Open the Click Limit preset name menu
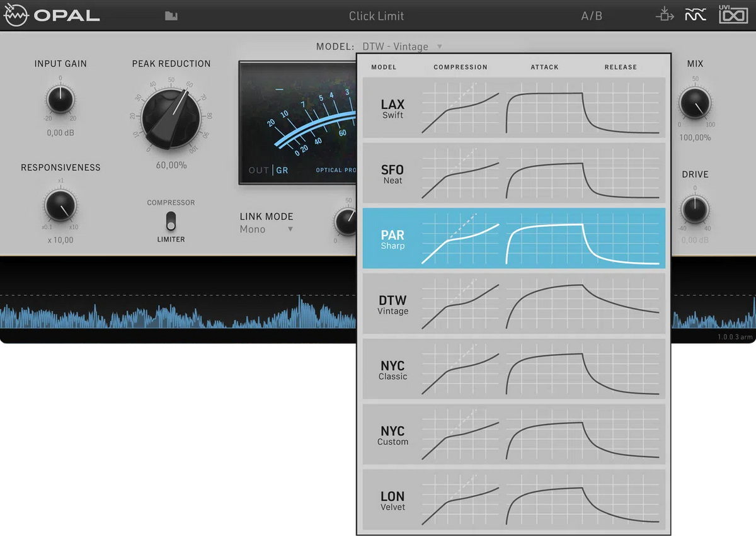Image resolution: width=756 pixels, height=536 pixels. (376, 16)
